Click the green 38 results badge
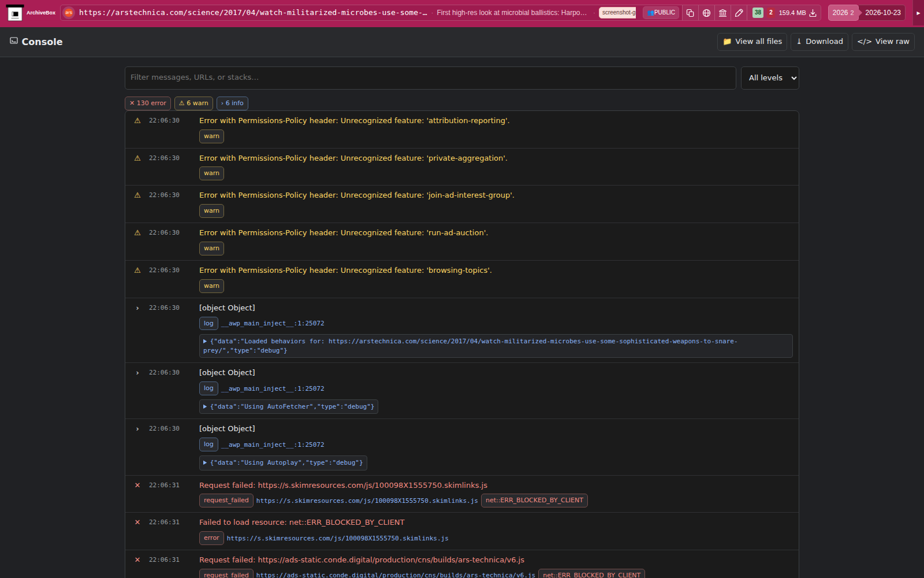 [x=758, y=13]
